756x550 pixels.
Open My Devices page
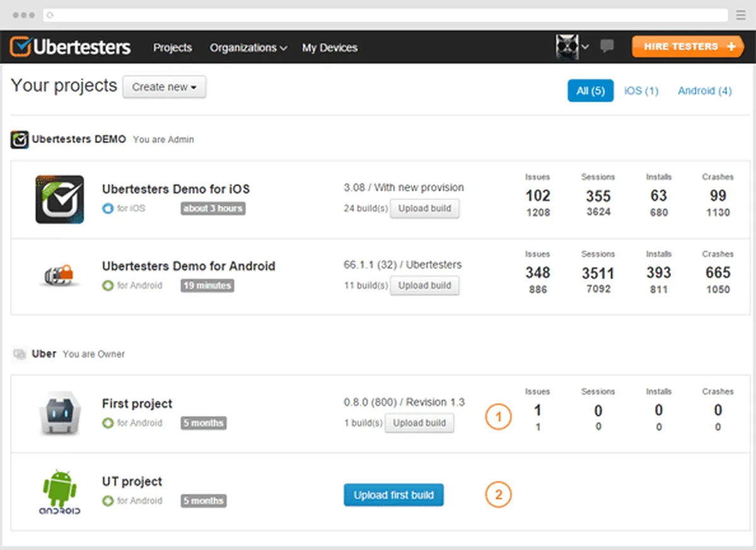pyautogui.click(x=329, y=48)
